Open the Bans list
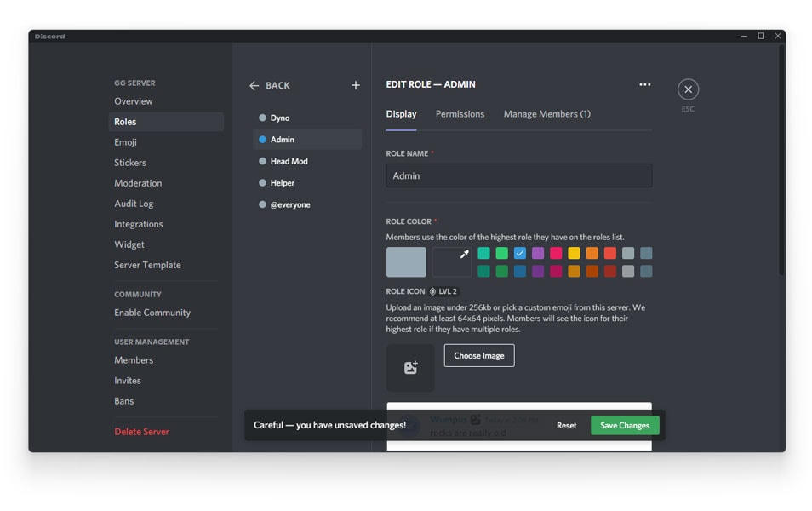 click(x=166, y=401)
